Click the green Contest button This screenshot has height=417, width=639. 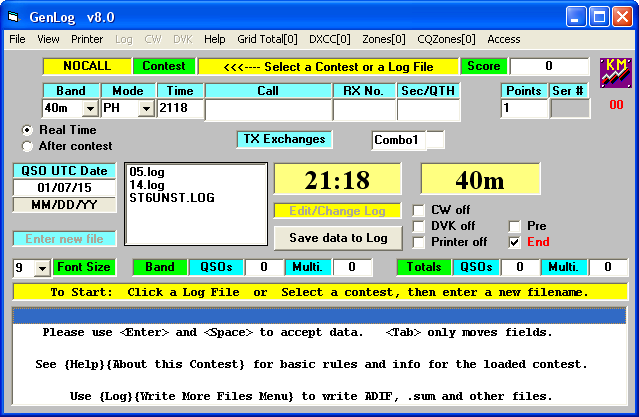click(164, 66)
